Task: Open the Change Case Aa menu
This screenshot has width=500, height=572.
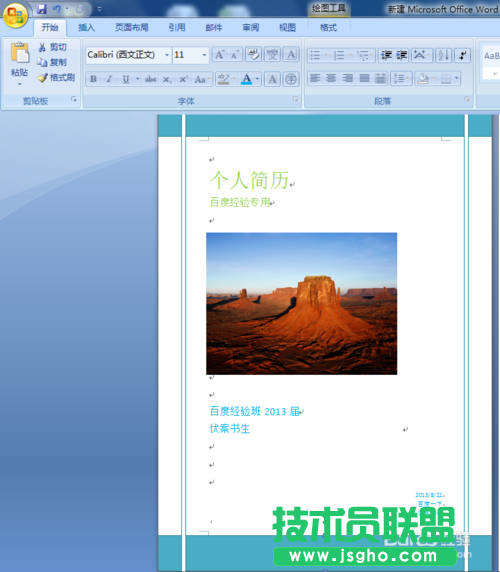Action: click(202, 79)
